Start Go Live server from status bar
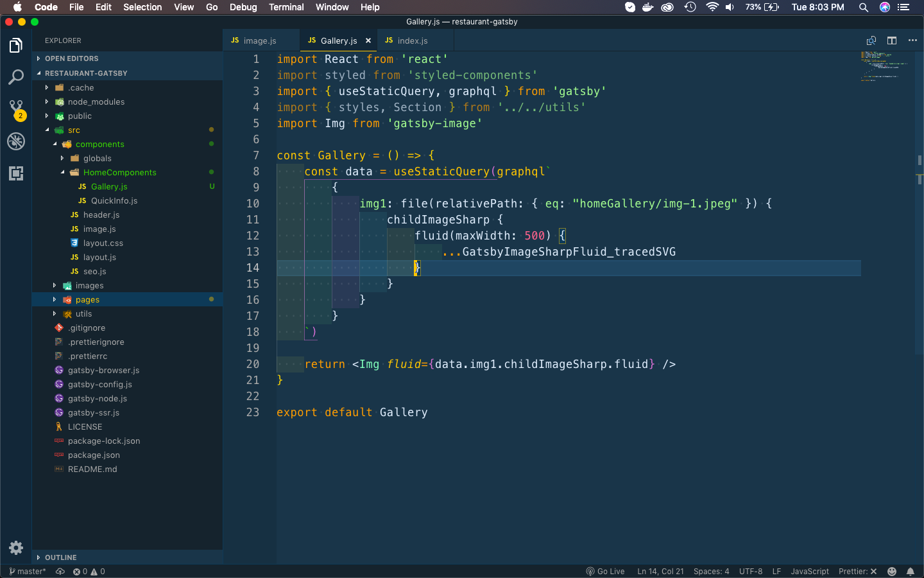The width and height of the screenshot is (924, 578). (605, 572)
